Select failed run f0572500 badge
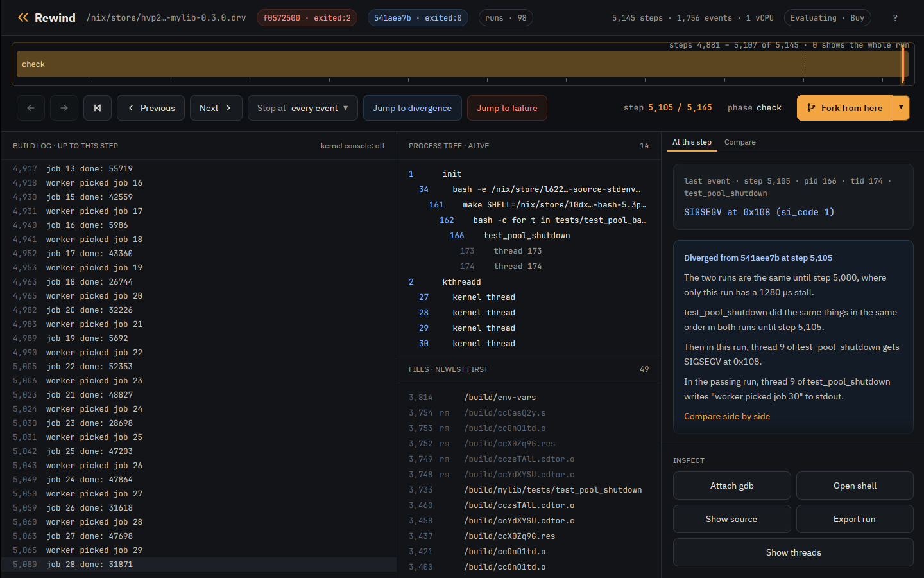Screen dimensions: 924x578 pos(307,18)
